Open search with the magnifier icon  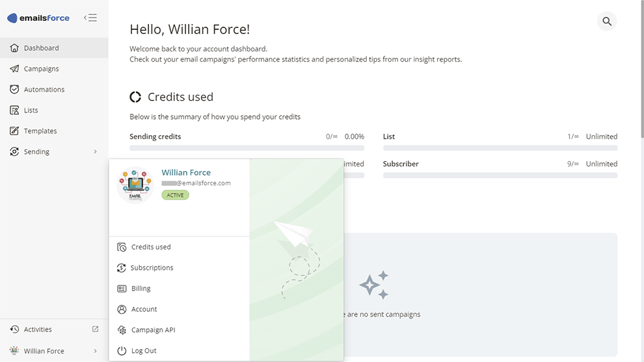pos(607,21)
